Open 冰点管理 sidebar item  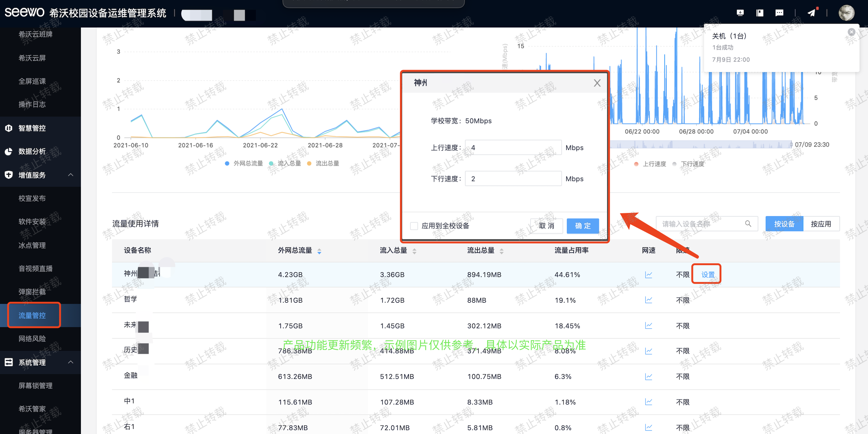pyautogui.click(x=32, y=245)
